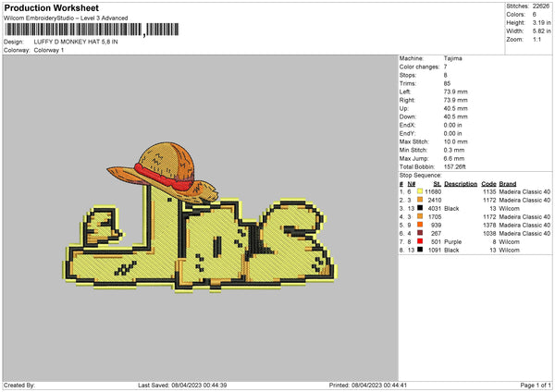Select the Production Worksheet title
This screenshot has width=555, height=392.
point(51,7)
